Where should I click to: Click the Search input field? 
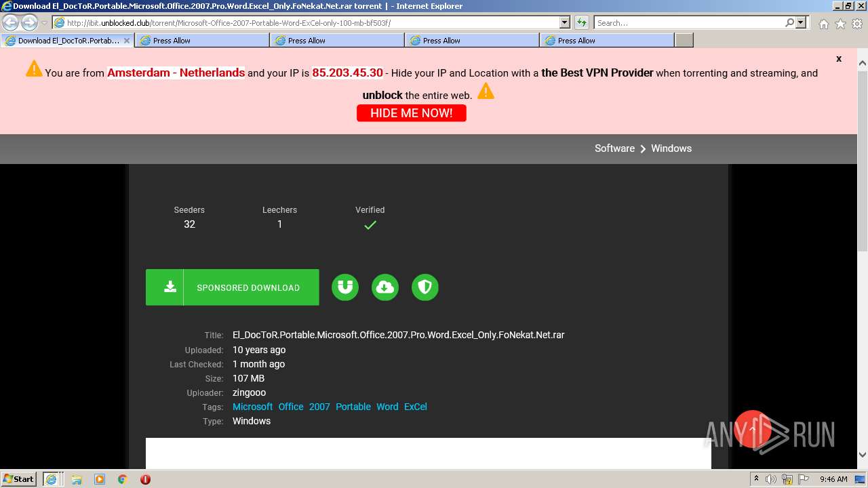pyautogui.click(x=689, y=22)
